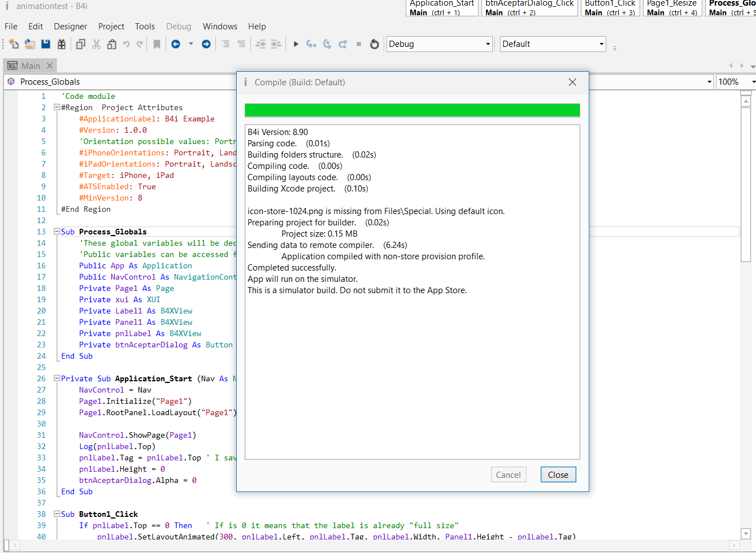Click the Close button in Compile dialog
Screen dimensions: 756x553
[x=558, y=475]
